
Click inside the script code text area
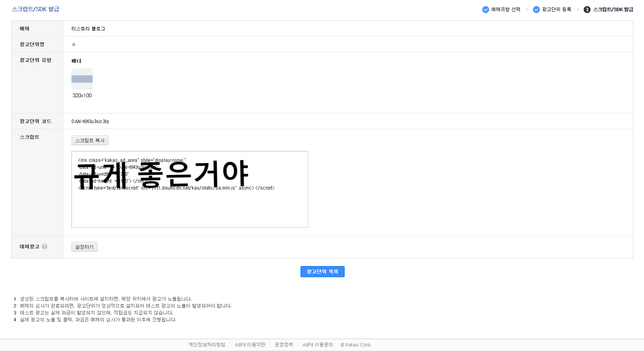[x=190, y=189]
